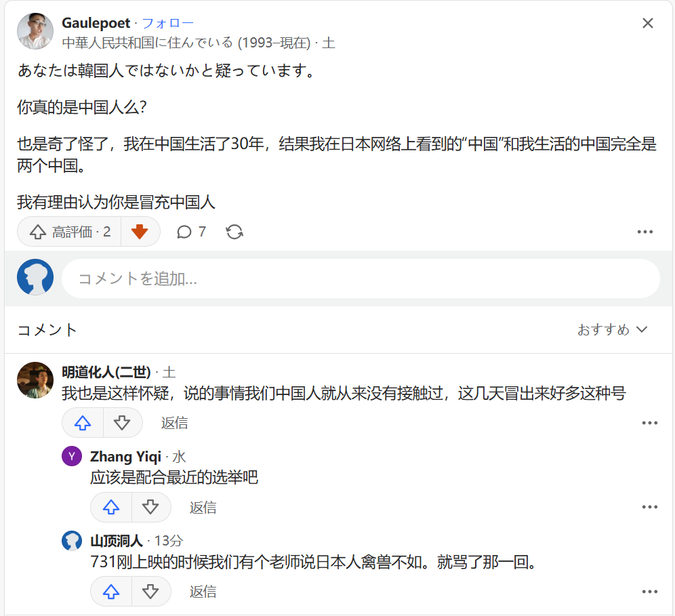Reply to 明道化人(二世)'s comment with 返信
This screenshot has width=675, height=616.
tap(174, 423)
